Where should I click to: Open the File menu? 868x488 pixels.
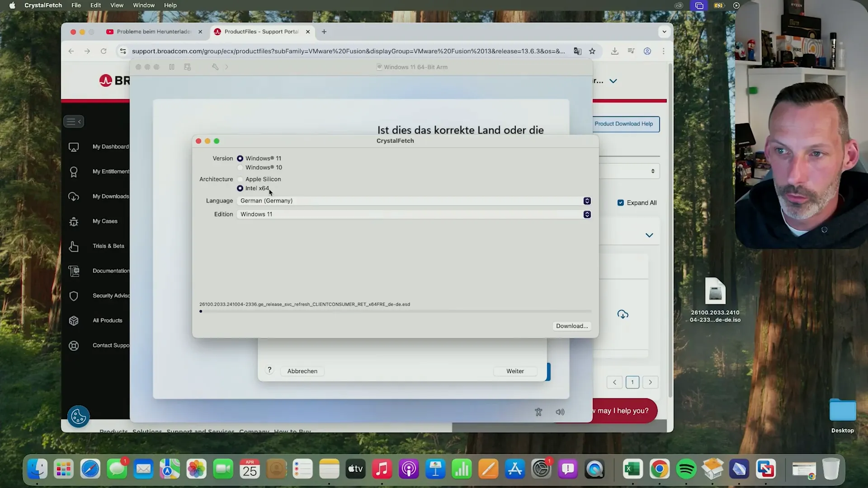[76, 5]
